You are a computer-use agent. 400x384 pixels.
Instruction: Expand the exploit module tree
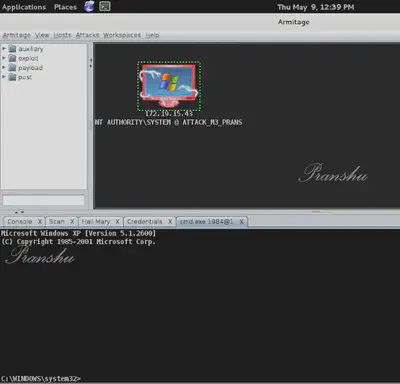4,58
